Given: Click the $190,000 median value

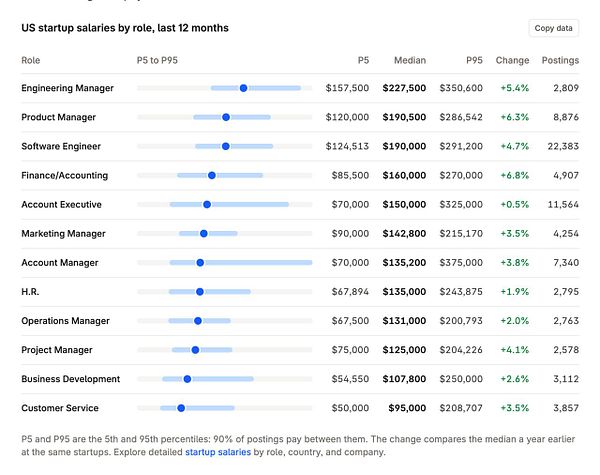Looking at the screenshot, I should coord(404,146).
